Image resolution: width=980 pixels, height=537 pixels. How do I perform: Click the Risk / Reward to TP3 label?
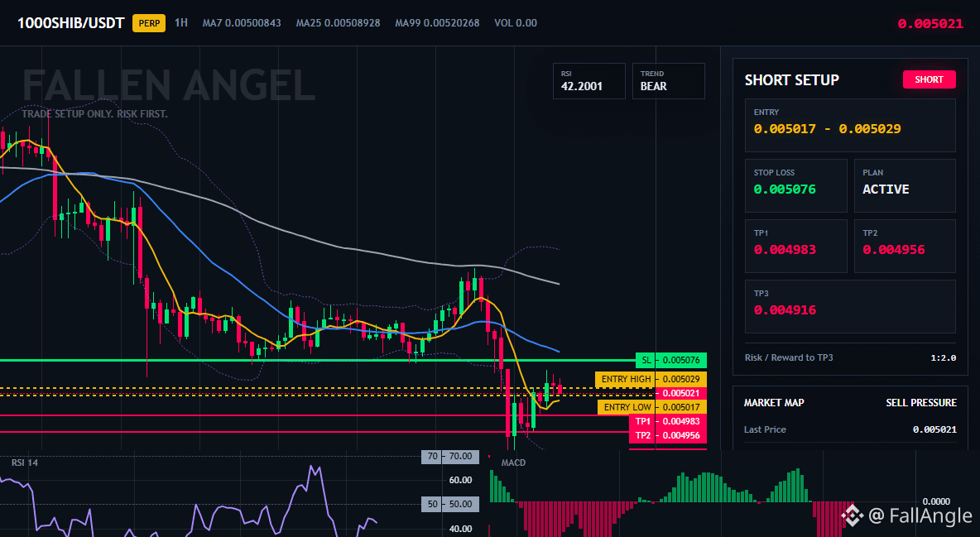click(789, 357)
